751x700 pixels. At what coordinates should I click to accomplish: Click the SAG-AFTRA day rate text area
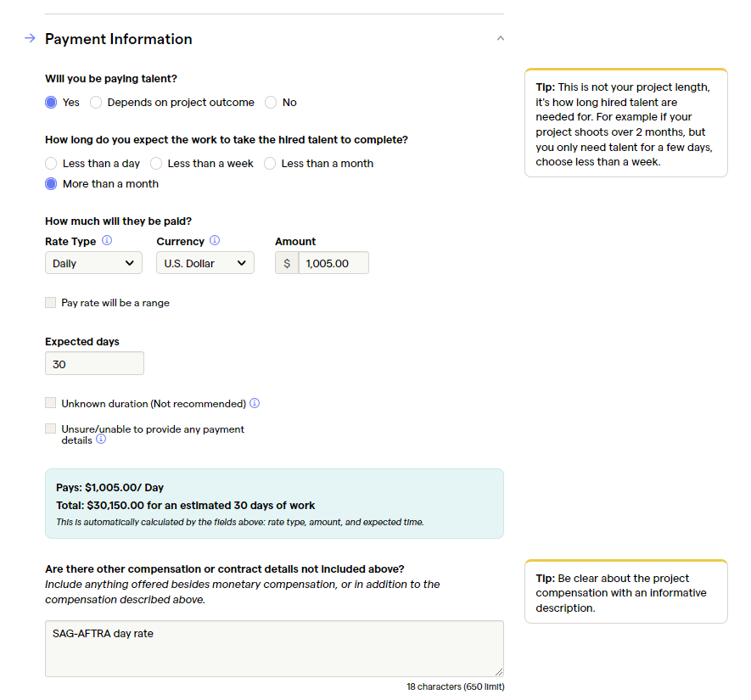click(x=274, y=649)
